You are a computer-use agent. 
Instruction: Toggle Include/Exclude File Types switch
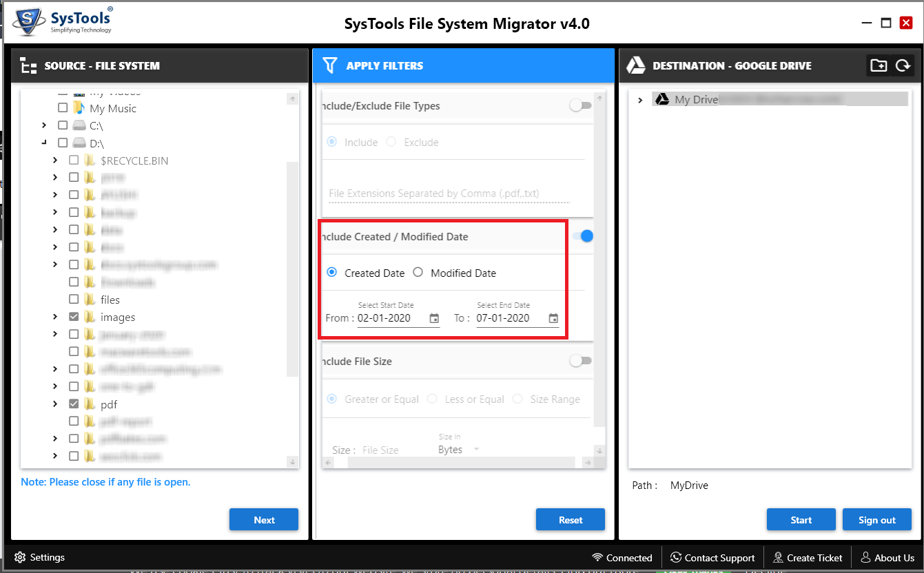(x=581, y=105)
